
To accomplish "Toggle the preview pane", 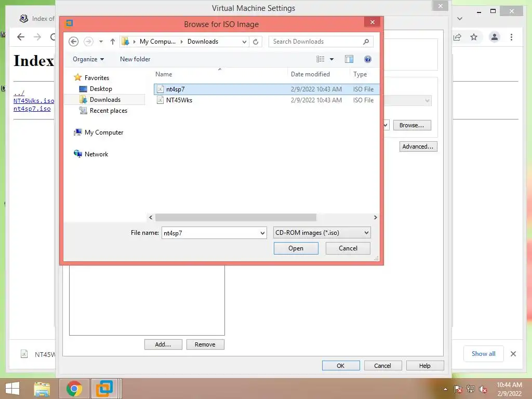I will (349, 59).
